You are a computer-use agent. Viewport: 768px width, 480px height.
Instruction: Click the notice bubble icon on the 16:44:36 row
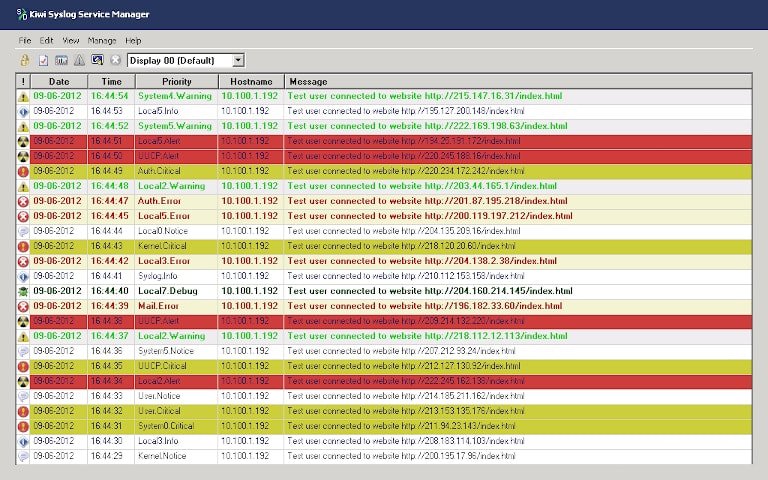coord(23,352)
